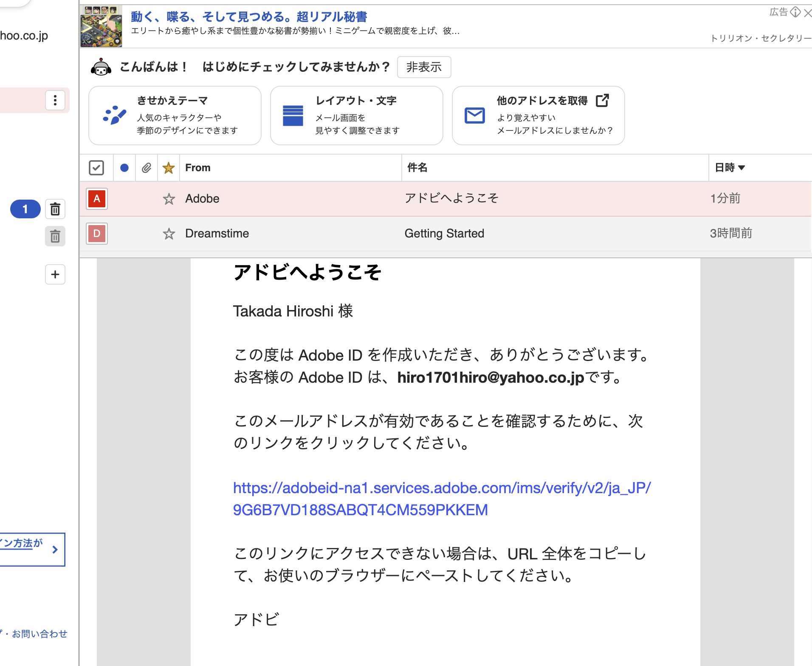
Task: Open the きせかえテーマ card
Action: coord(175,116)
